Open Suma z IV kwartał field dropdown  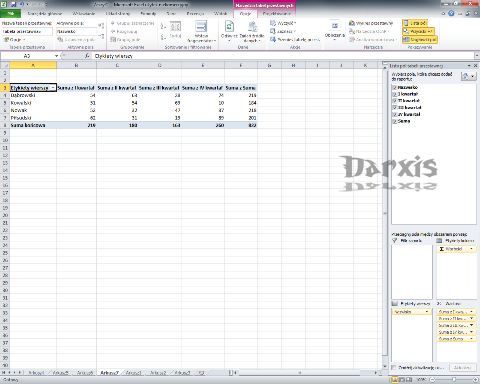point(471,332)
